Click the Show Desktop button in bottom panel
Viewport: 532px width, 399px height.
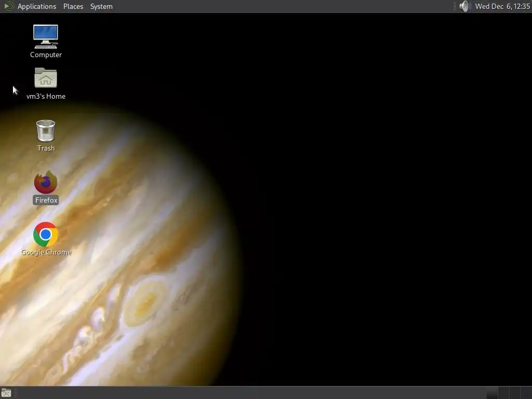pyautogui.click(x=6, y=393)
